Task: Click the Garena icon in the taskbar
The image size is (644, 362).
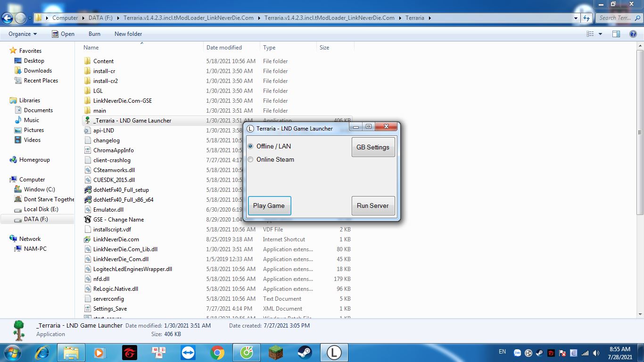Action: pos(130,353)
